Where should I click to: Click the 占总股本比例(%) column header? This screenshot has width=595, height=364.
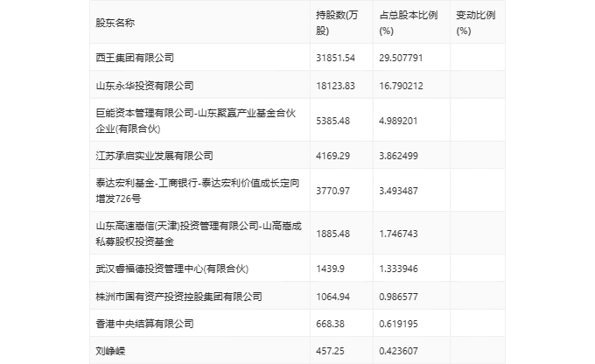pyautogui.click(x=409, y=23)
